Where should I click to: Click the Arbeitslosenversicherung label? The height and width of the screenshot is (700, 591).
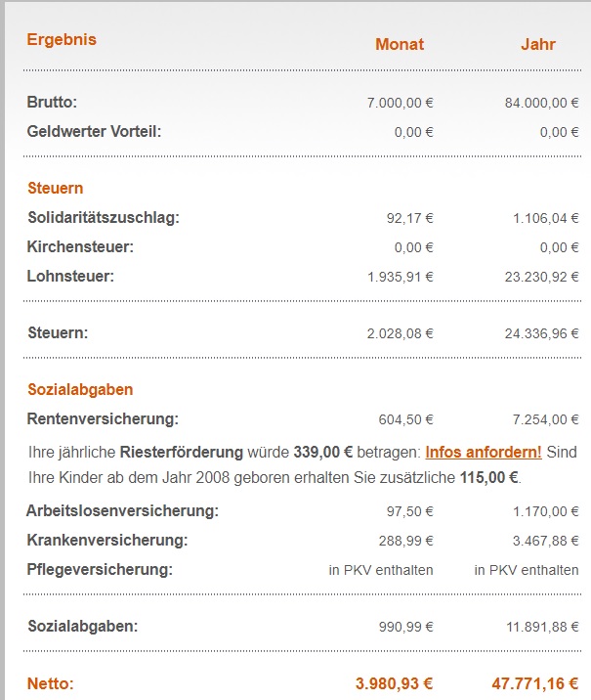point(122,510)
